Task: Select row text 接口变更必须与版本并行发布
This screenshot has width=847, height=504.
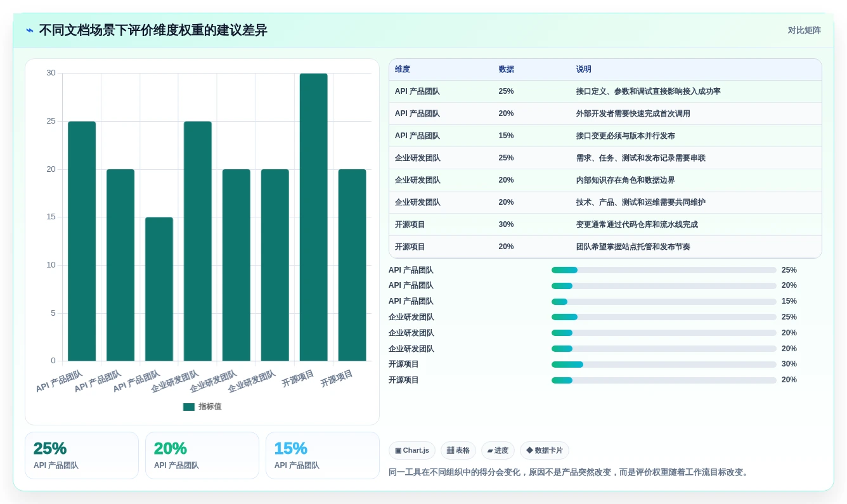Action: [626, 136]
